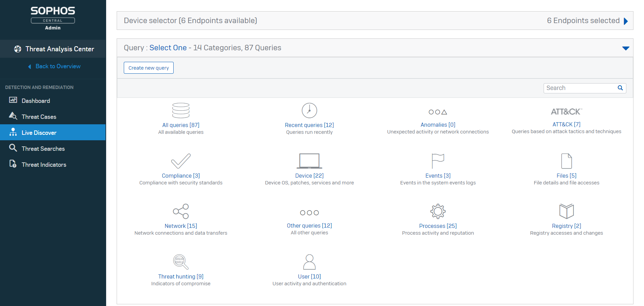Go Back to Overview link
644x306 pixels.
pyautogui.click(x=58, y=66)
